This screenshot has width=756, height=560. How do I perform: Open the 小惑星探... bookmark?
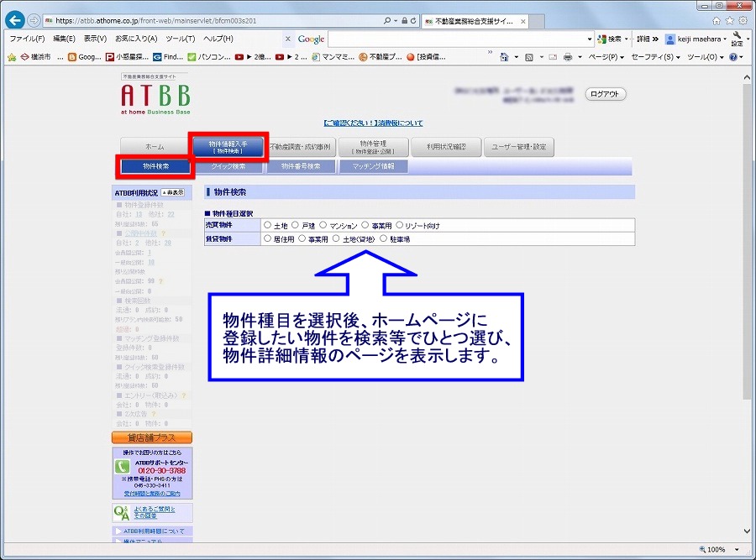click(x=128, y=57)
